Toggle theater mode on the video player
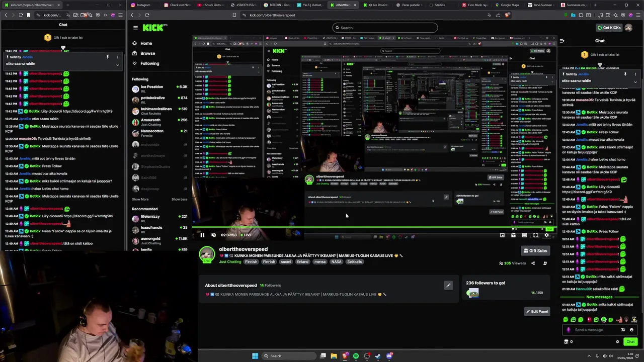The height and width of the screenshot is (362, 644). tap(524, 235)
